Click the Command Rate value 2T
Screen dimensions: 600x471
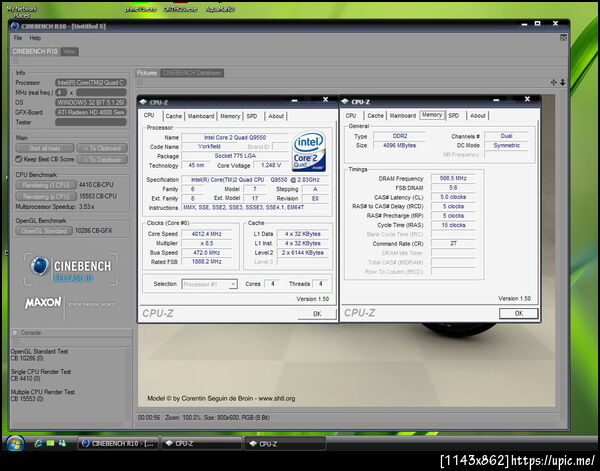[453, 243]
